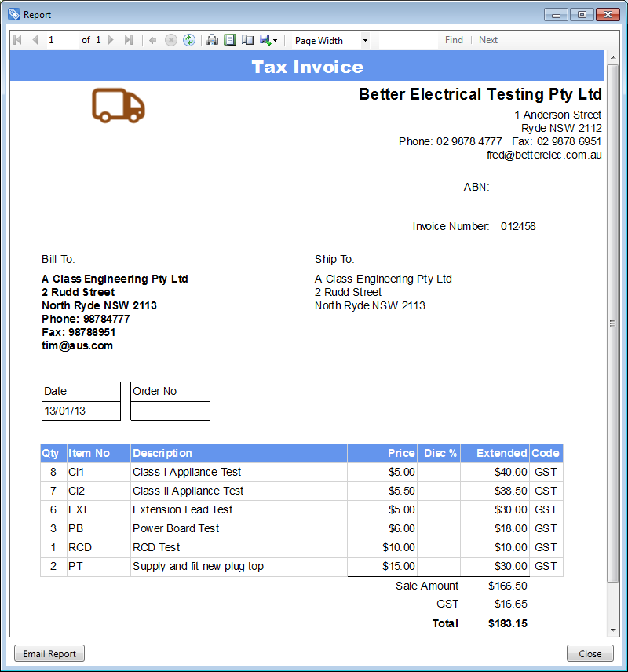Open the page setup dialog
The width and height of the screenshot is (628, 672).
[x=247, y=40]
